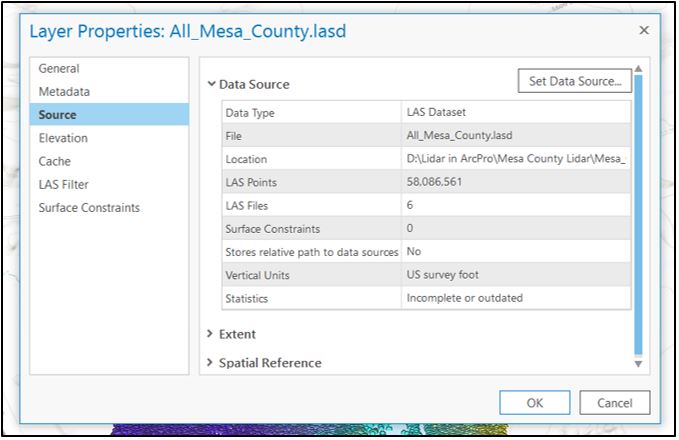Click the scrollbar down arrow
The height and width of the screenshot is (440, 679).
pos(638,364)
